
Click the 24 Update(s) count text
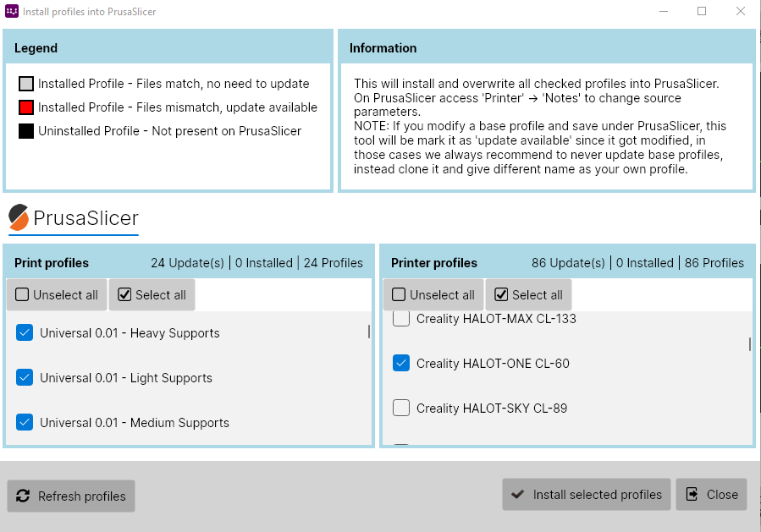pyautogui.click(x=187, y=263)
